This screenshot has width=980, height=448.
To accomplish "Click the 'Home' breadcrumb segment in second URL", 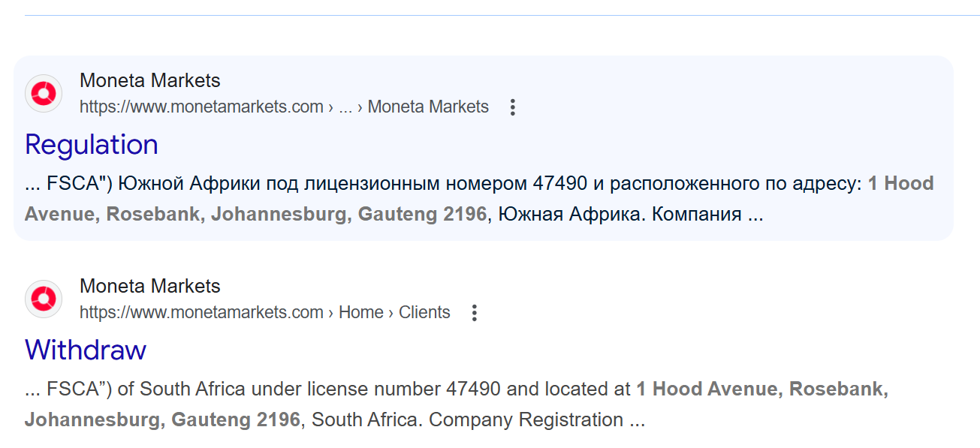I will pyautogui.click(x=361, y=313).
